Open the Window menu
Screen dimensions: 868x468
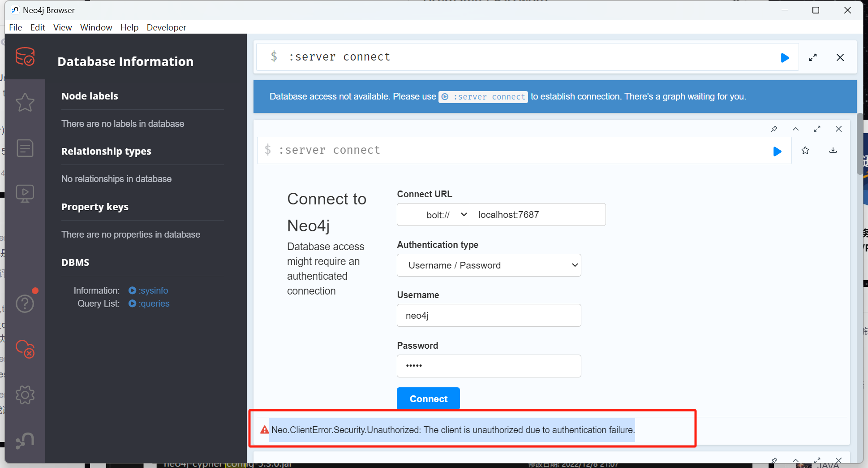tap(96, 27)
